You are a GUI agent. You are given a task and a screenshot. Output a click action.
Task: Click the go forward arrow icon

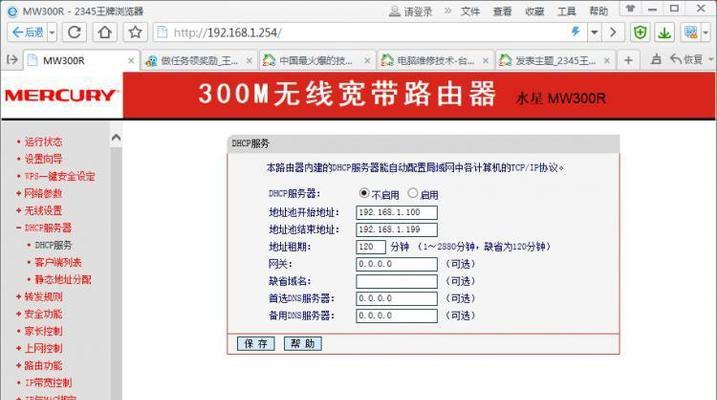tap(613, 32)
